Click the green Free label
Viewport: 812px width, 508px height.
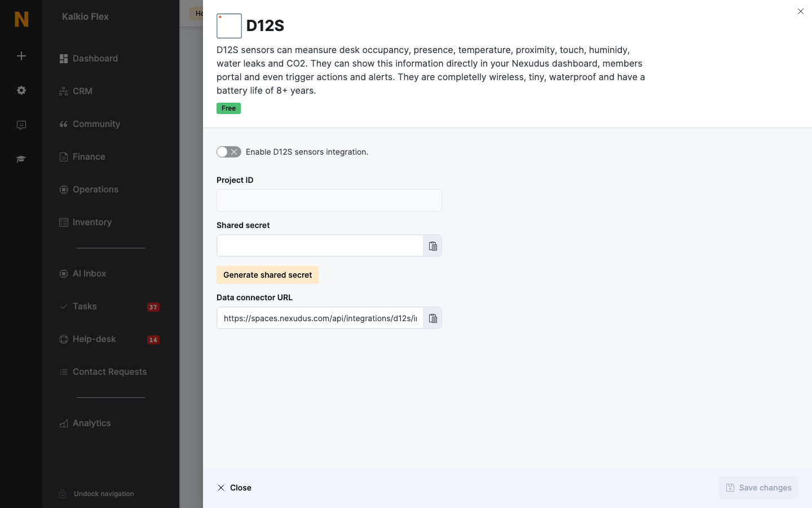pyautogui.click(x=228, y=108)
